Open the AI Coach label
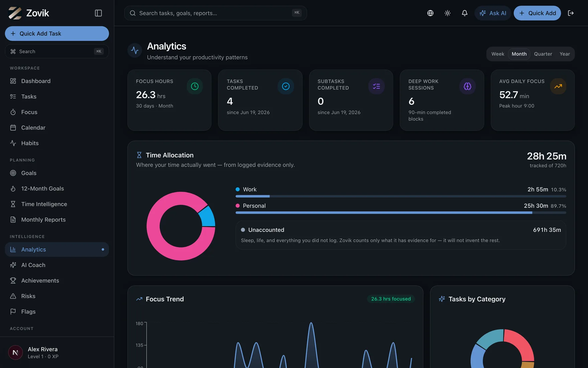The height and width of the screenshot is (368, 588). pos(33,265)
